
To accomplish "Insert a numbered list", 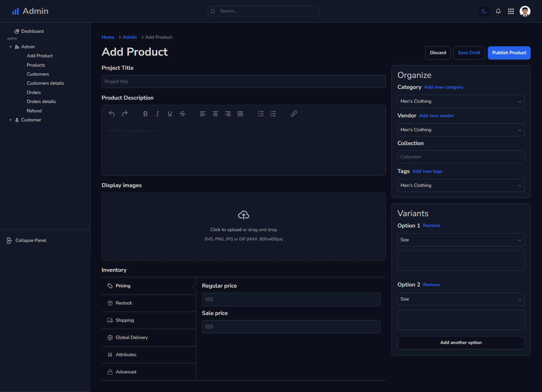I will click(x=273, y=114).
